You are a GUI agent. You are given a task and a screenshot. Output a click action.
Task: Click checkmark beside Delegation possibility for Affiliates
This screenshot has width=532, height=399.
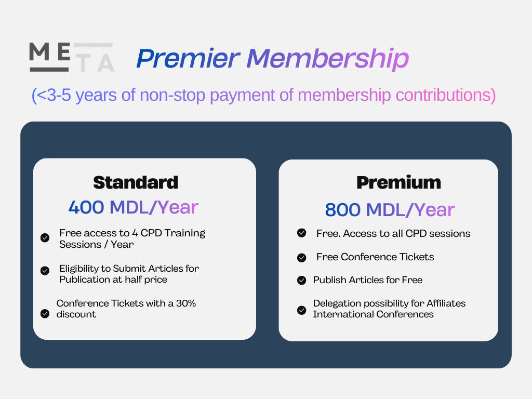pos(301,310)
